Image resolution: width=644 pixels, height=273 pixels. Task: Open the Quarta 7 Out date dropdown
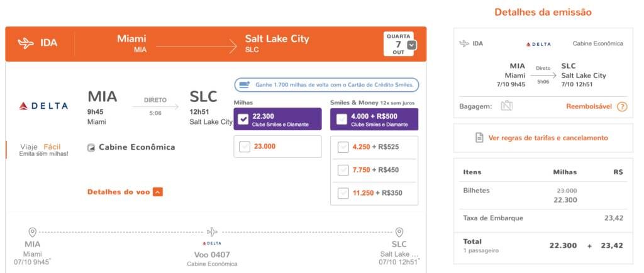coord(412,45)
